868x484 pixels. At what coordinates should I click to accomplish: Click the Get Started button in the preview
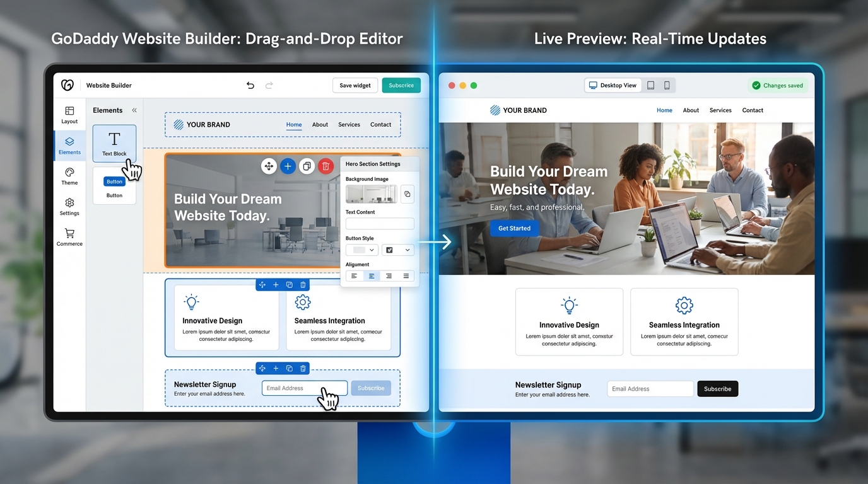click(x=514, y=228)
